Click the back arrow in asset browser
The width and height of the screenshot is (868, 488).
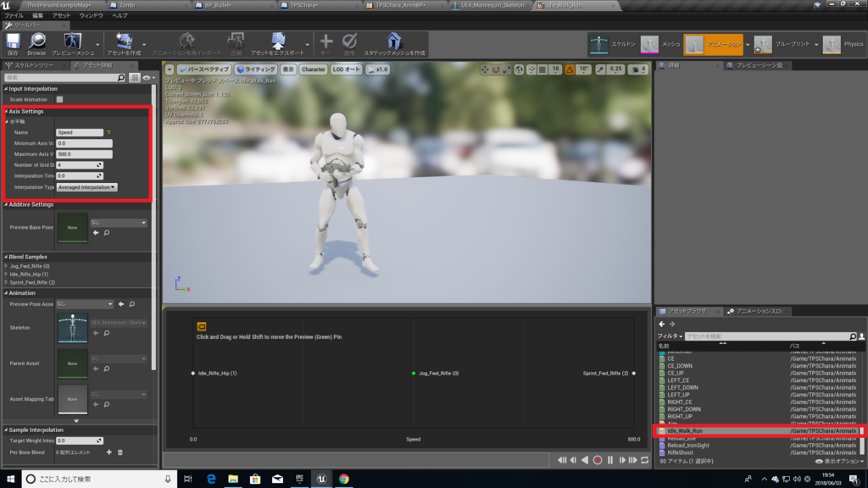point(662,324)
